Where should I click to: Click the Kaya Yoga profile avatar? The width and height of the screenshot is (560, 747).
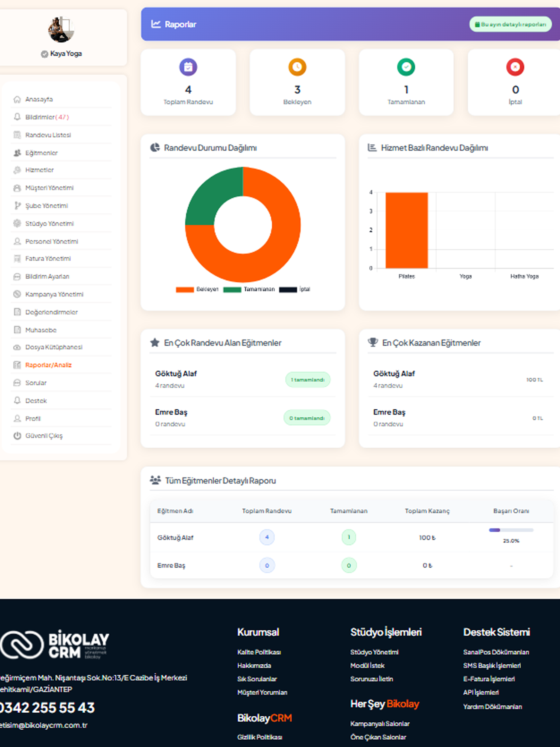coord(61,29)
